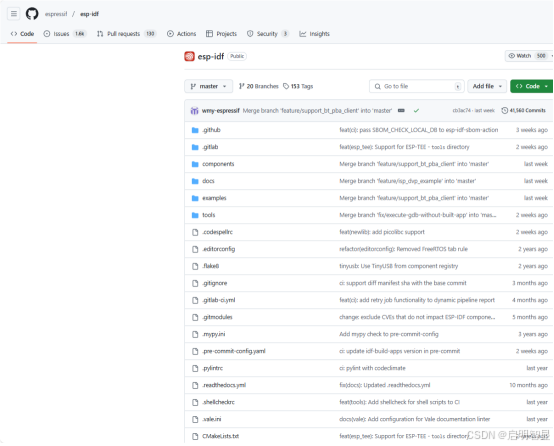The width and height of the screenshot is (554, 446).
Task: Click the .pylintrc file icon
Action: click(195, 368)
